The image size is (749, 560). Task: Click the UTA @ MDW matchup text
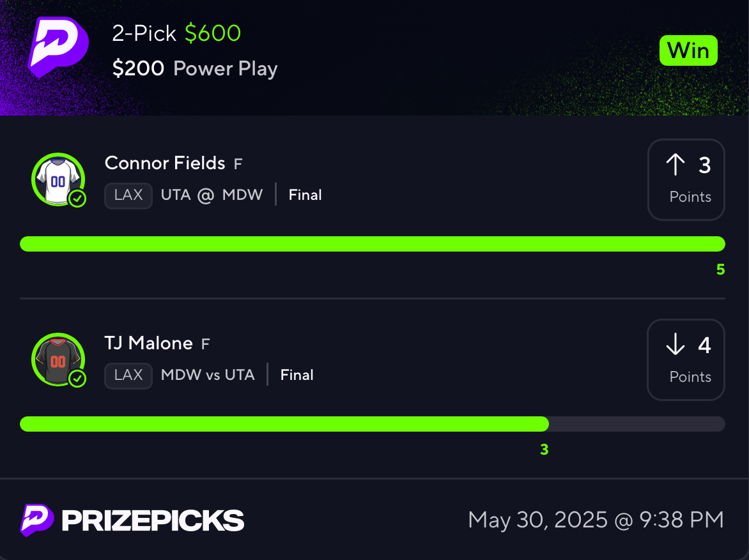(x=212, y=195)
